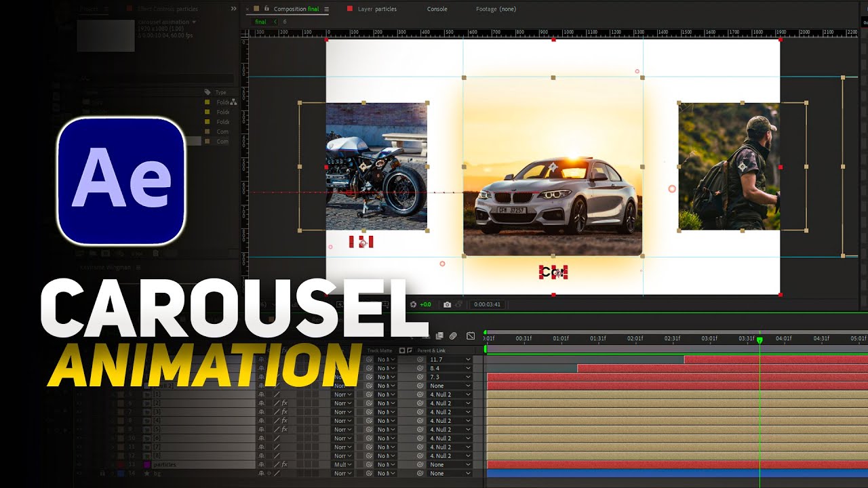The height and width of the screenshot is (488, 868).
Task: Open the Console tab
Action: click(x=437, y=9)
